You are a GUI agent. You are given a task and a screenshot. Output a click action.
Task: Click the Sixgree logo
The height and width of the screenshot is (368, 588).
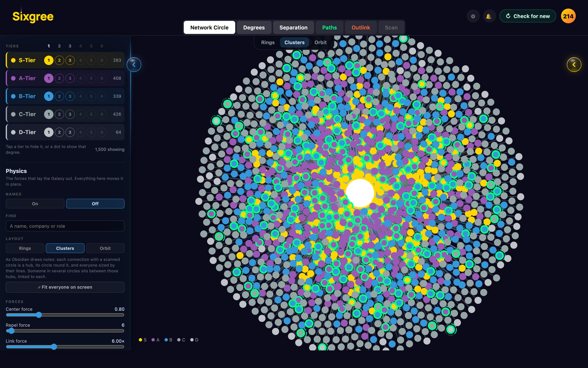tap(33, 17)
